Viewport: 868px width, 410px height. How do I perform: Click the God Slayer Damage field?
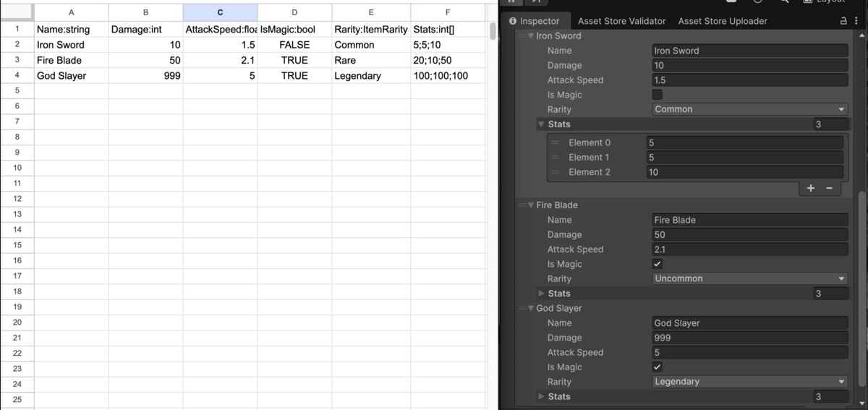click(749, 338)
